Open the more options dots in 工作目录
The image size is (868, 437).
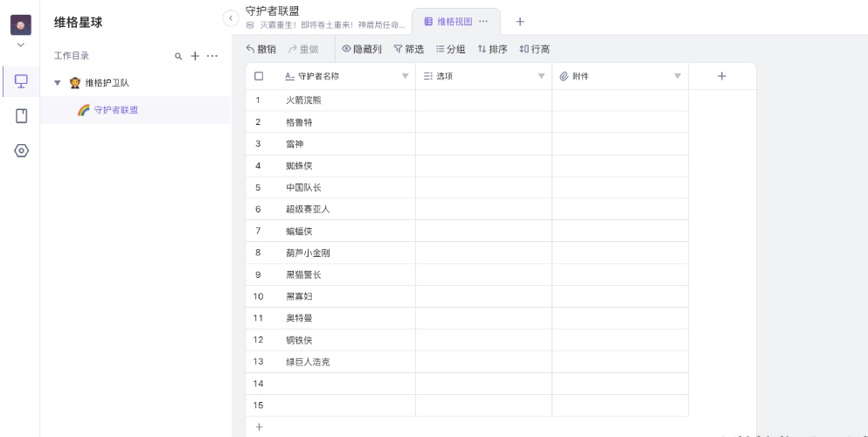coord(212,56)
